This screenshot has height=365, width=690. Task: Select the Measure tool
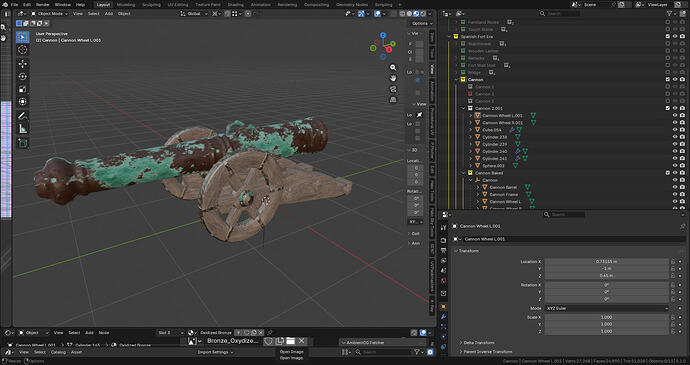pyautogui.click(x=22, y=129)
